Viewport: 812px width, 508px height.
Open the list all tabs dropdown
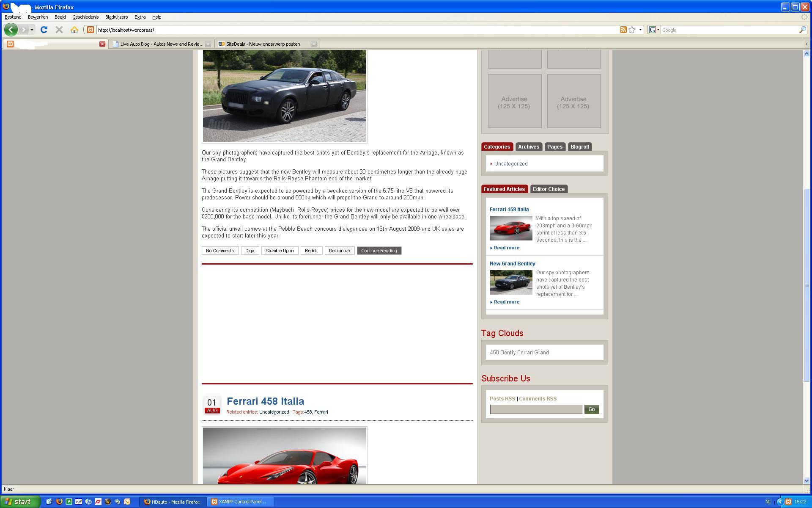point(807,44)
